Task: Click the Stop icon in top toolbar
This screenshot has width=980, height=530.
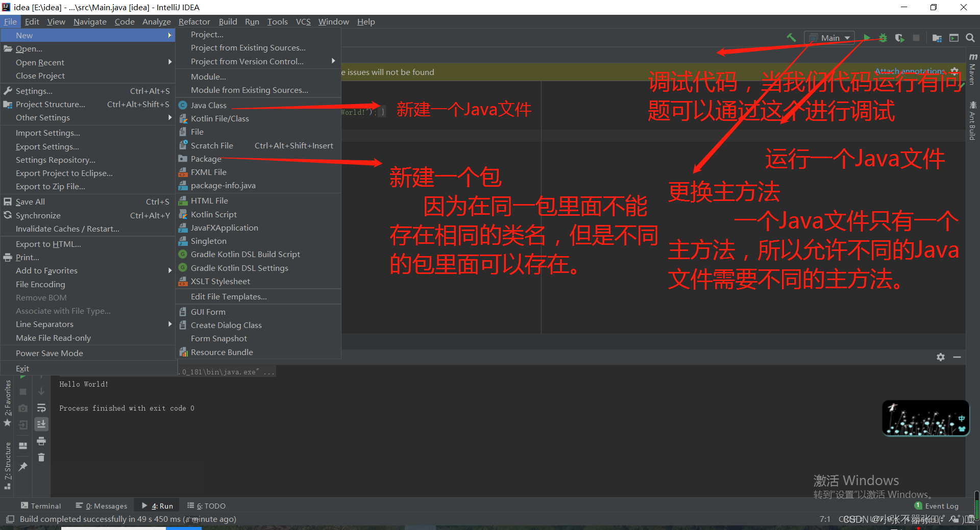Action: coord(916,38)
